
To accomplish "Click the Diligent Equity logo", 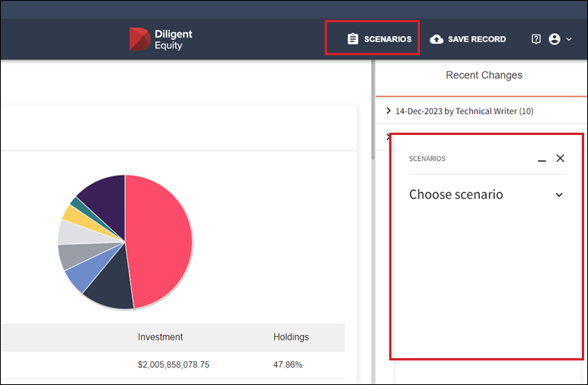I will click(x=160, y=39).
